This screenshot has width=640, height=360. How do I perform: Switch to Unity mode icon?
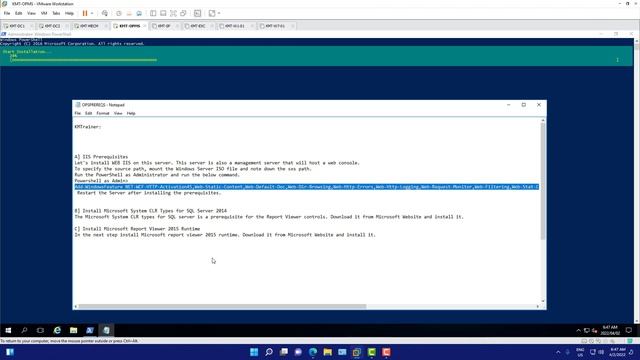(183, 13)
